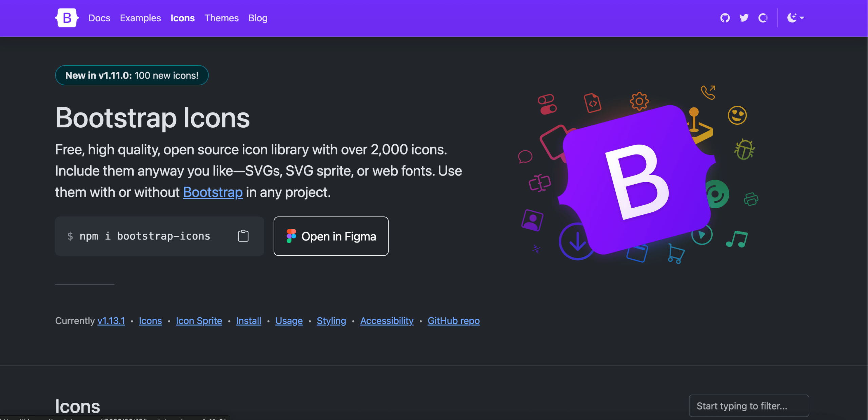The width and height of the screenshot is (868, 420).
Task: Open the Blog nav item
Action: pyautogui.click(x=258, y=18)
